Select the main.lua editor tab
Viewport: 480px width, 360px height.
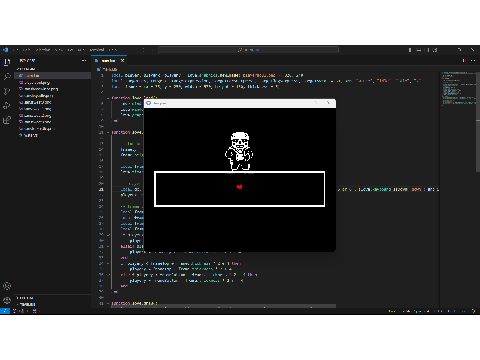point(109,60)
